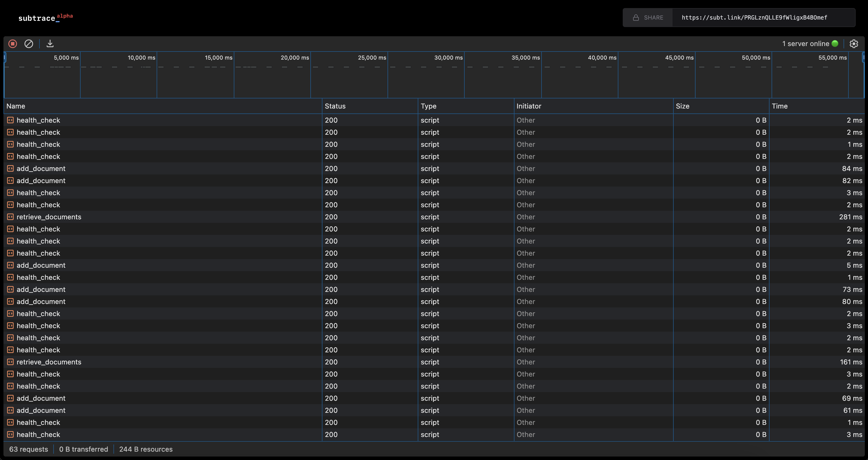Click the '1 server online' status indicator
Screen dimensions: 868x460
(810, 43)
